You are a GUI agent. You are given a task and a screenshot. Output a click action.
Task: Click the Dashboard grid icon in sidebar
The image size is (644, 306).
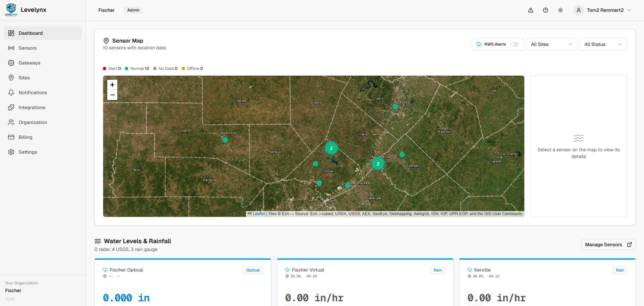pos(11,33)
